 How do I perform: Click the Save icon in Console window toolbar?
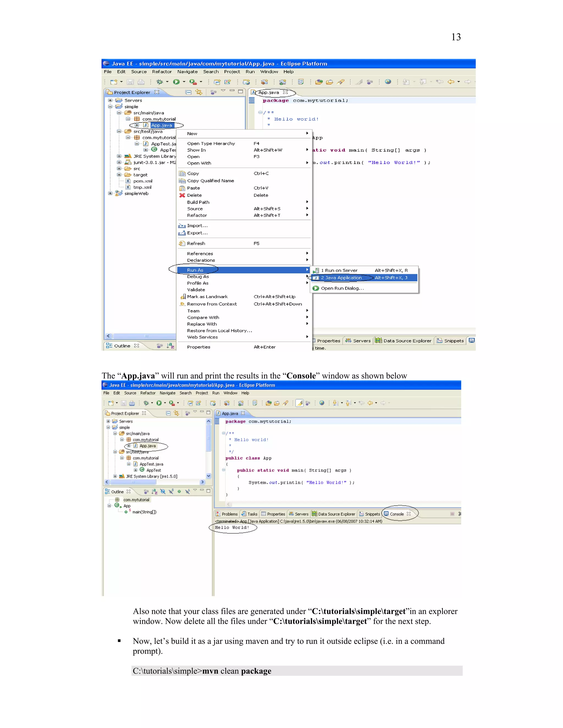pos(124,403)
